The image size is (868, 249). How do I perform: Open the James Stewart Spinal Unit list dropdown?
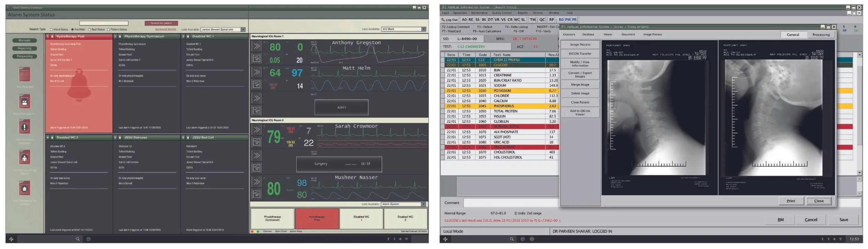click(x=243, y=30)
